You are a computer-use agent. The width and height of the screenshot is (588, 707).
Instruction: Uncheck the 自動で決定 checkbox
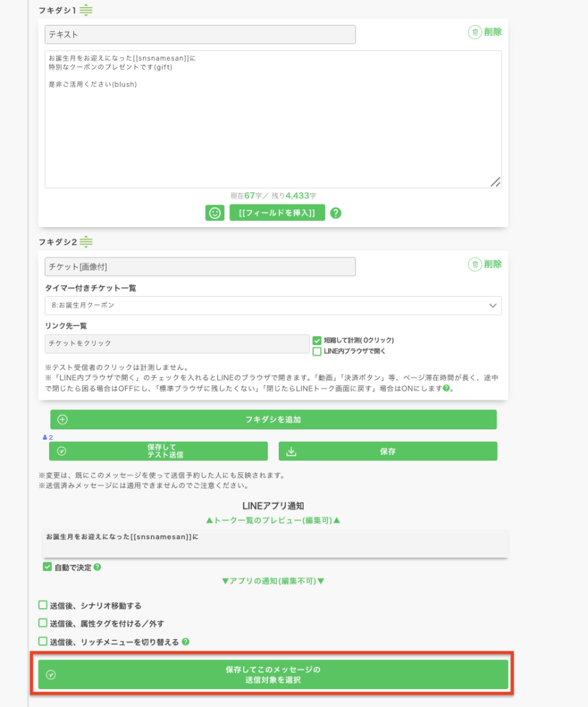click(48, 568)
